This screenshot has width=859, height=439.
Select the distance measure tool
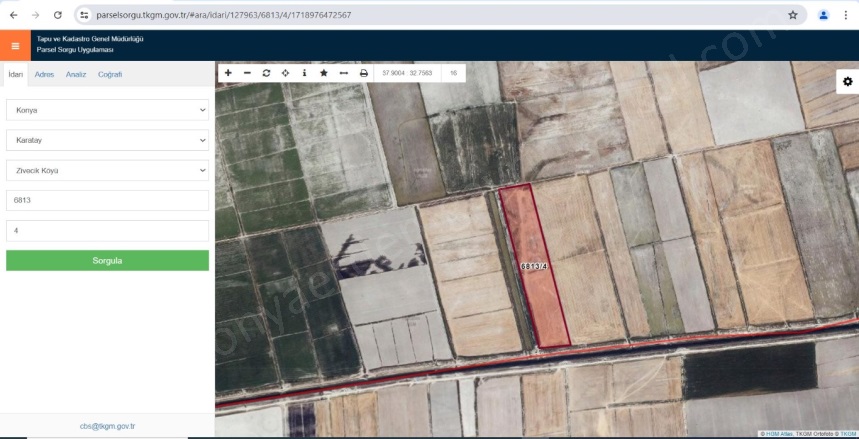click(344, 73)
